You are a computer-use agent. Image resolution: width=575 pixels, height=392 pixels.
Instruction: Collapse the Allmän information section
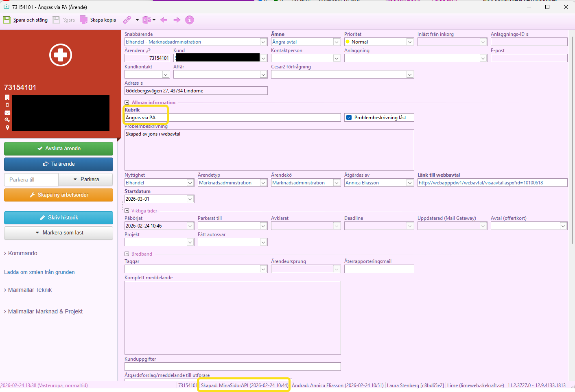[x=127, y=103]
